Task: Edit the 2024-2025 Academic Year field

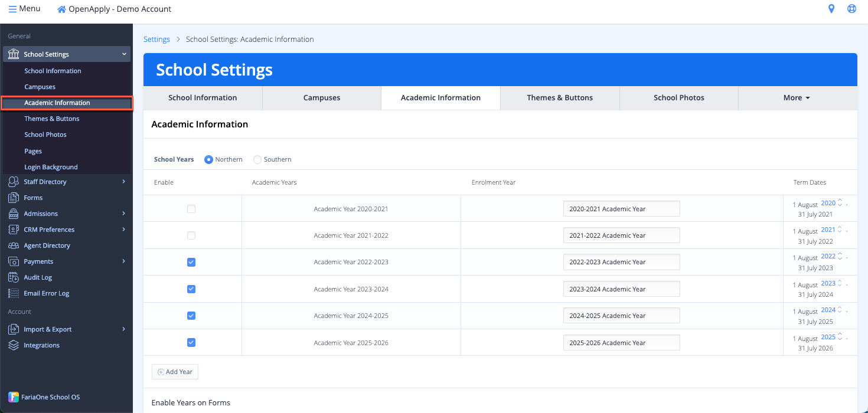Action: (622, 316)
